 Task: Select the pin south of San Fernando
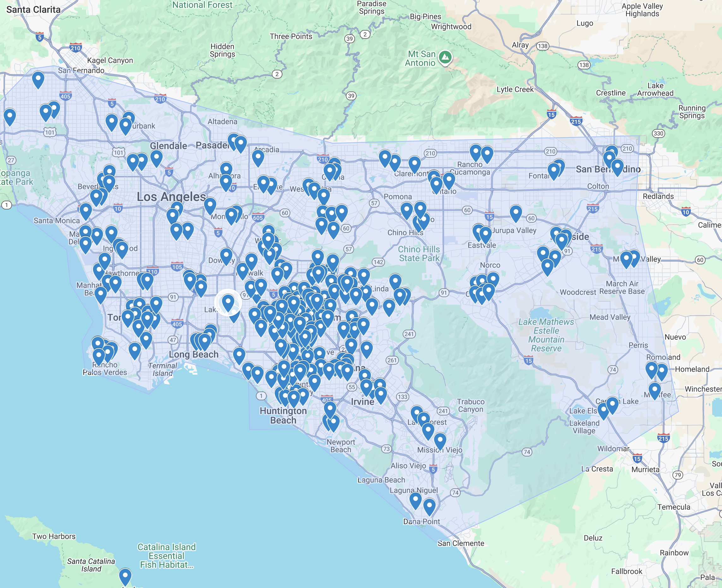[x=38, y=79]
